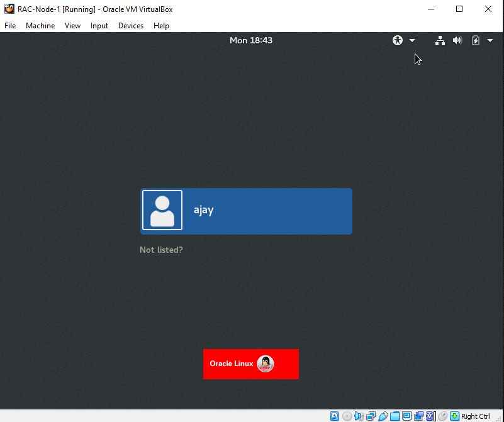Click the recording status icon
This screenshot has width=504, height=422.
pyautogui.click(x=419, y=416)
